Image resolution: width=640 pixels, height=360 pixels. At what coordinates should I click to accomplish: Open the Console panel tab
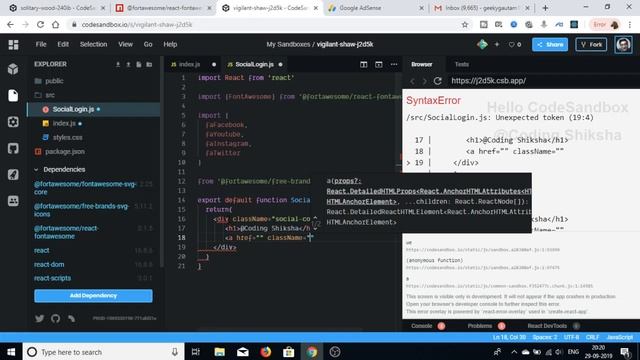tap(422, 326)
